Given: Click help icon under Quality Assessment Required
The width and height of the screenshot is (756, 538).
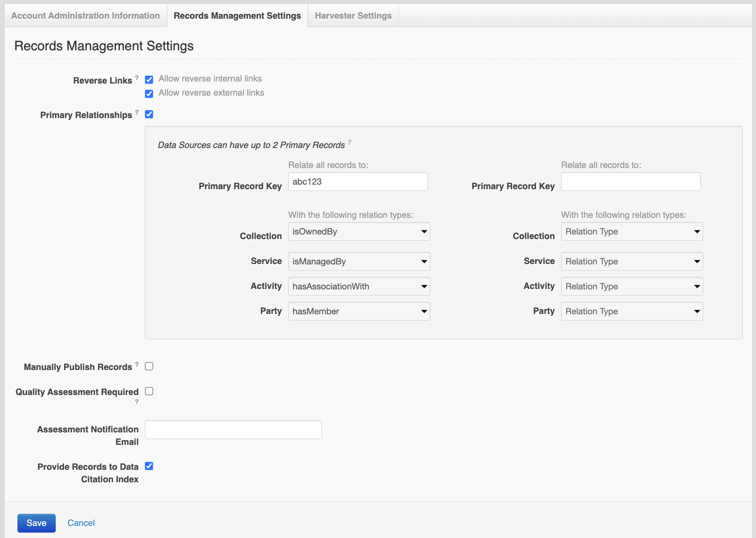Looking at the screenshot, I should 137,402.
